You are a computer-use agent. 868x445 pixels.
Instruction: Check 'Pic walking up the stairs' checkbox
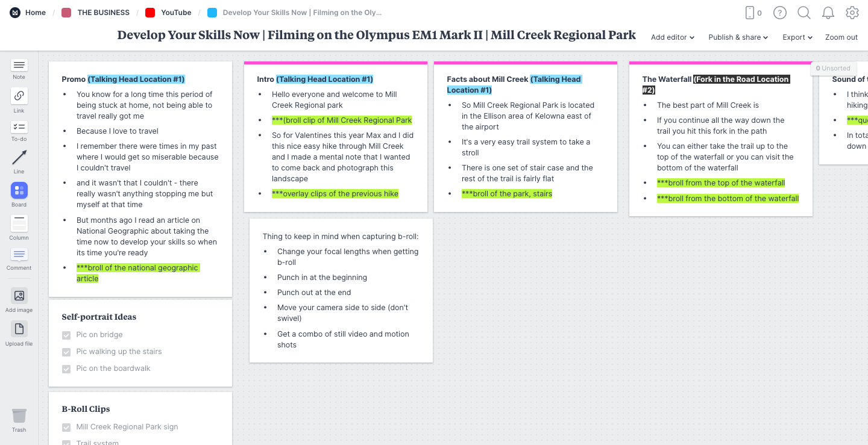(66, 352)
